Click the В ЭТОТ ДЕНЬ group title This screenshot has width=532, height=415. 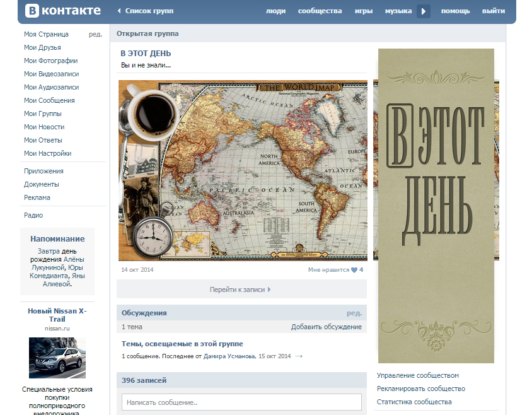[x=146, y=54]
